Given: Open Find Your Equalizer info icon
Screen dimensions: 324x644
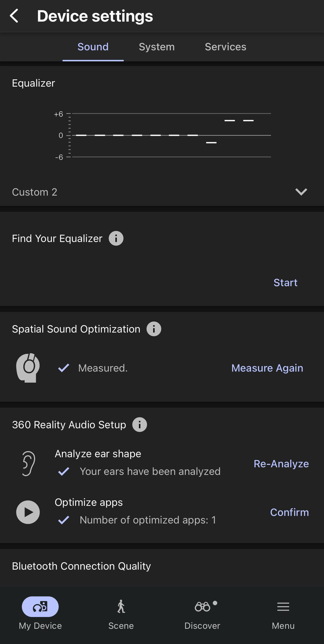Looking at the screenshot, I should 116,238.
